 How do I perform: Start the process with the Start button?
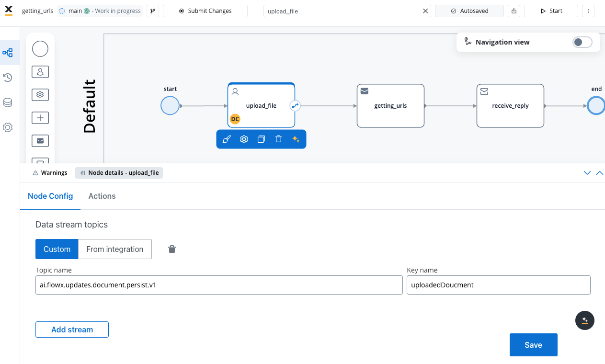tap(551, 11)
